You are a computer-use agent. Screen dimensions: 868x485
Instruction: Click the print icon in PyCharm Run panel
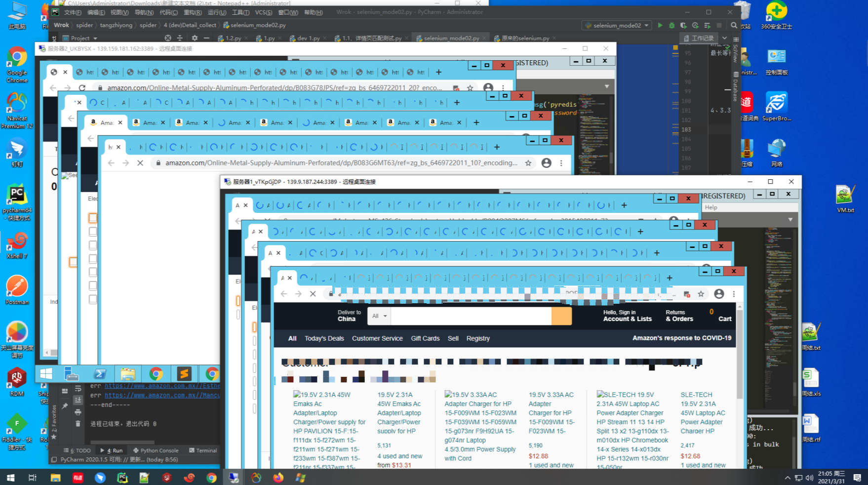[x=78, y=412]
